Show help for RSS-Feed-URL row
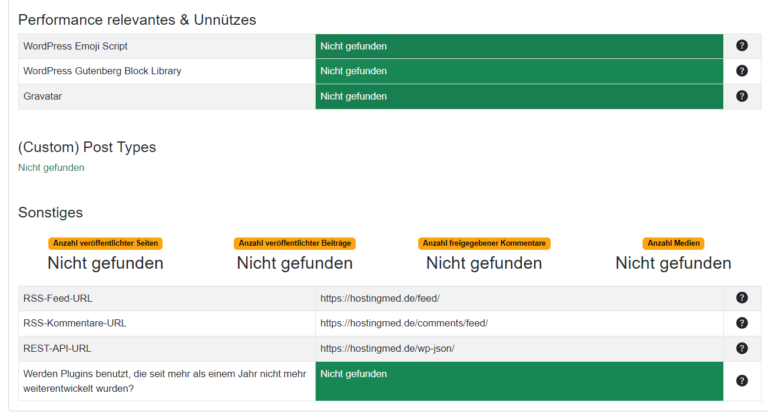768x416 pixels. click(742, 297)
